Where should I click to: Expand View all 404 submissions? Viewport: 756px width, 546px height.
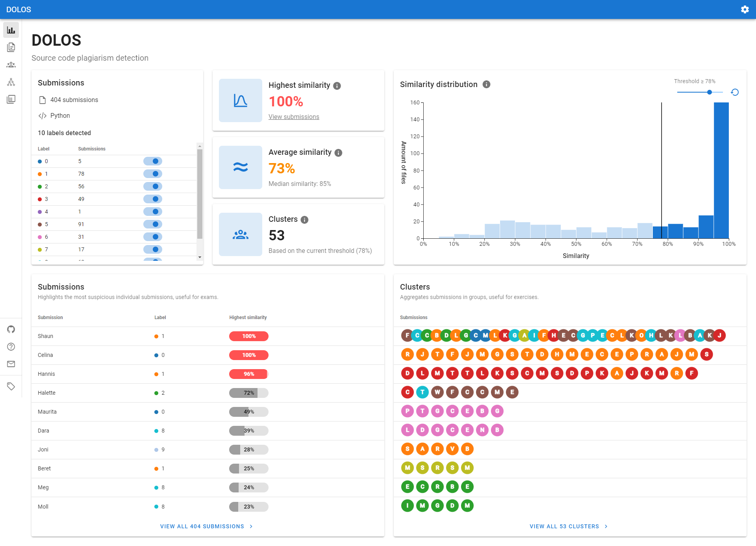point(206,526)
